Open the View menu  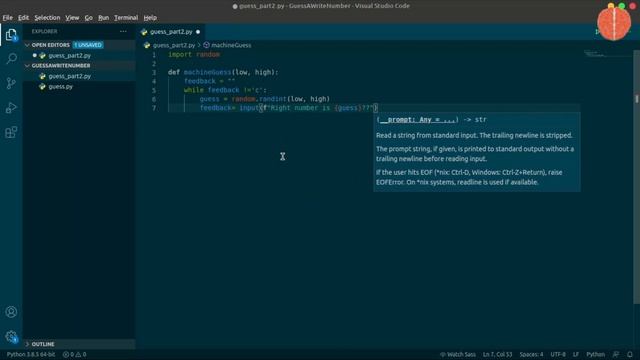point(72,18)
